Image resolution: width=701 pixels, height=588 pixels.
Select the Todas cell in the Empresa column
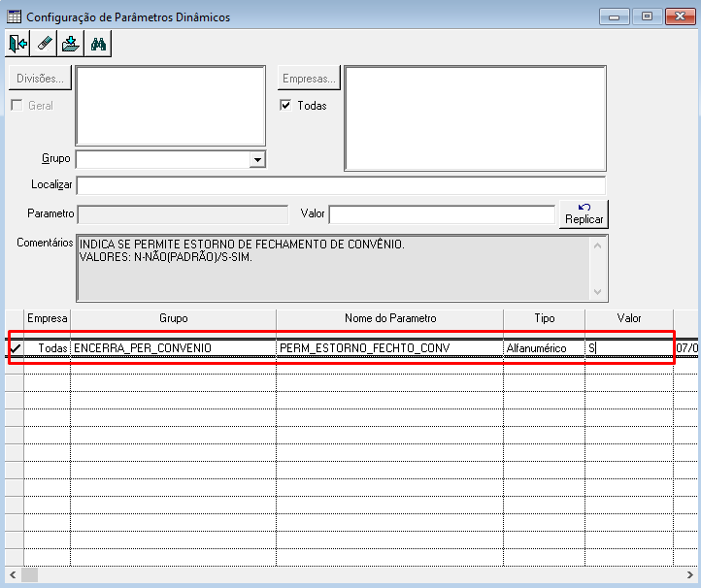[47, 348]
